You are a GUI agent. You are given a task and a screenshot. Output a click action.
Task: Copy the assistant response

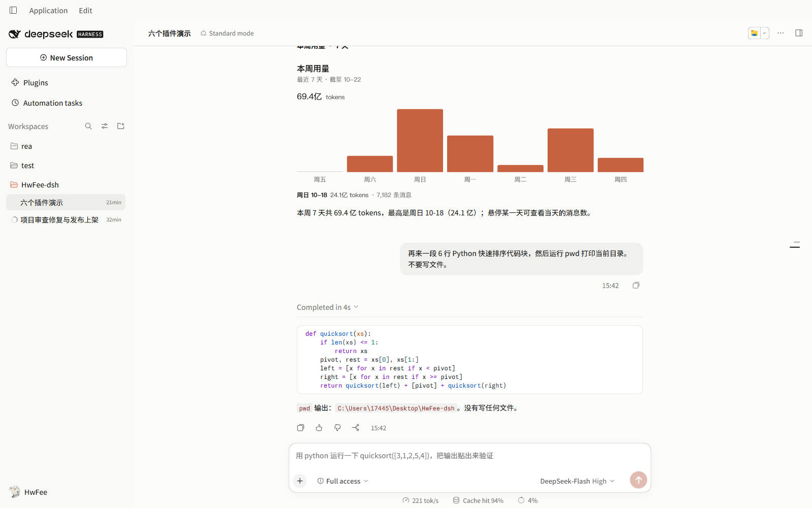(x=300, y=428)
